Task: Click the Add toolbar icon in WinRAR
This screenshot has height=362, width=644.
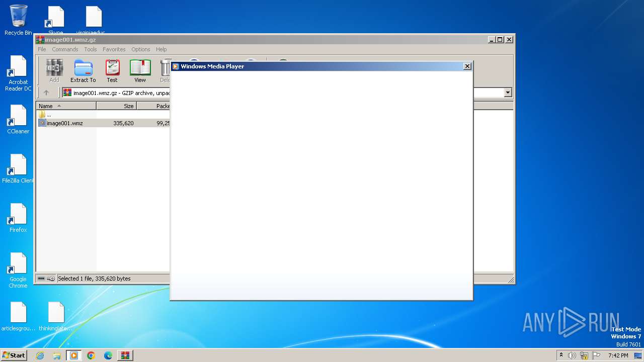Action: pyautogui.click(x=54, y=71)
